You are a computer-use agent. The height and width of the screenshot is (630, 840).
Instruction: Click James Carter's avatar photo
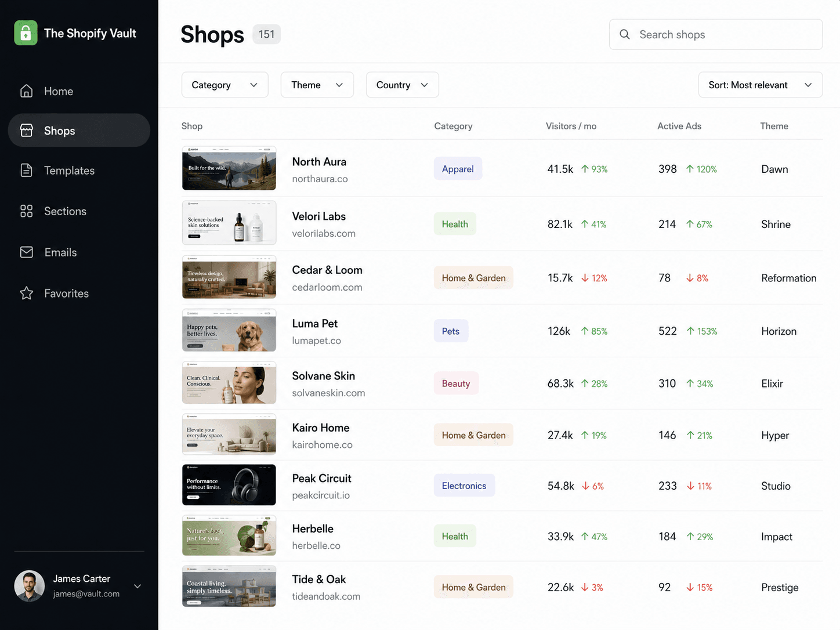click(30, 586)
